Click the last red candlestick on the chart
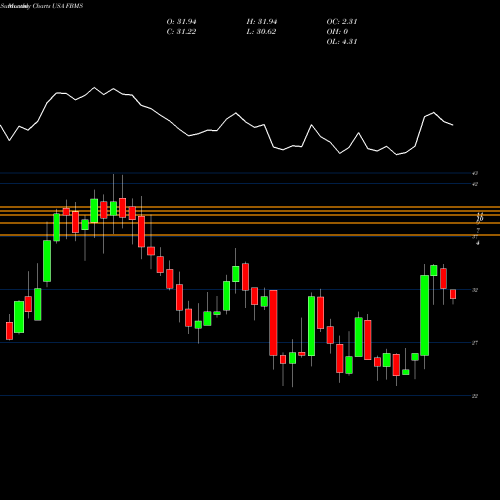The height and width of the screenshot is (500, 500). [453, 294]
